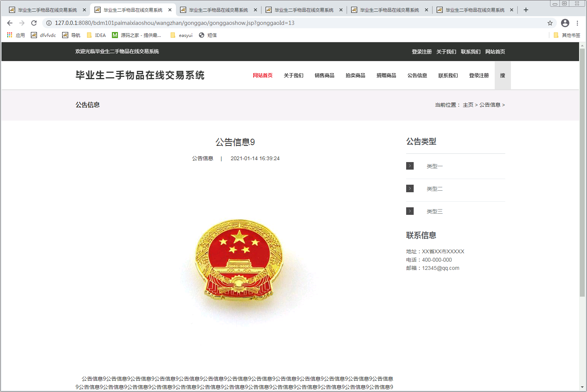The width and height of the screenshot is (587, 392).
Task: Click the 主页 breadcrumb link
Action: [x=468, y=105]
